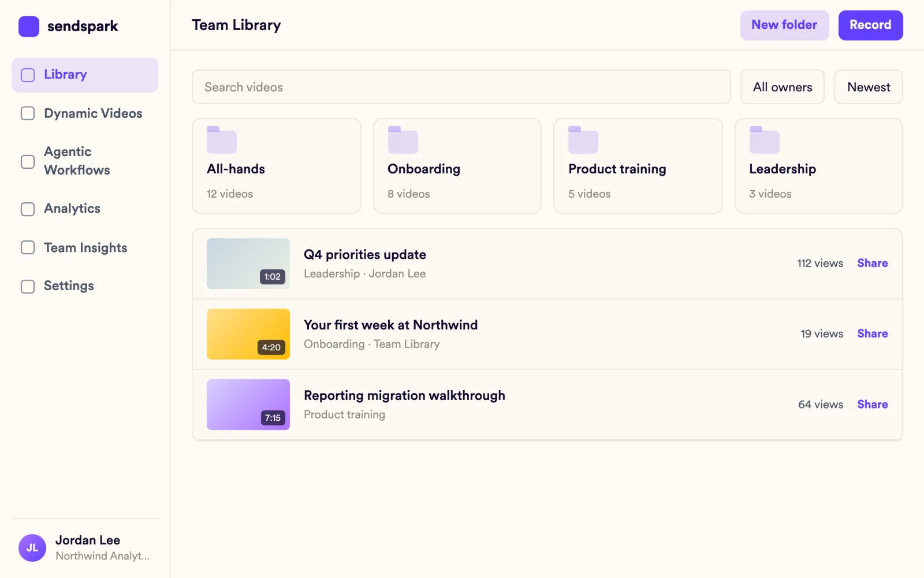This screenshot has width=924, height=578.
Task: Click Reporting migration walkthrough title
Action: [x=404, y=396]
